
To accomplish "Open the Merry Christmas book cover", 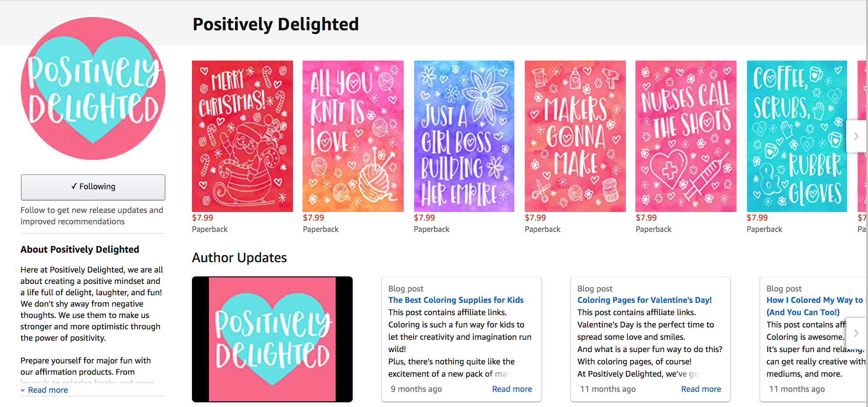I will 243,136.
